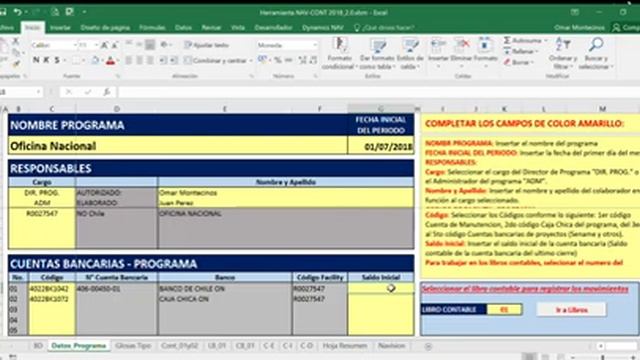Select the 01/07/2018 start date cell

[x=380, y=146]
